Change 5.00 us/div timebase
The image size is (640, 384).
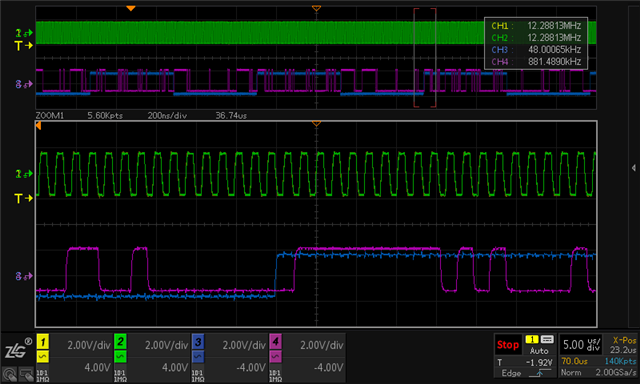coord(581,345)
